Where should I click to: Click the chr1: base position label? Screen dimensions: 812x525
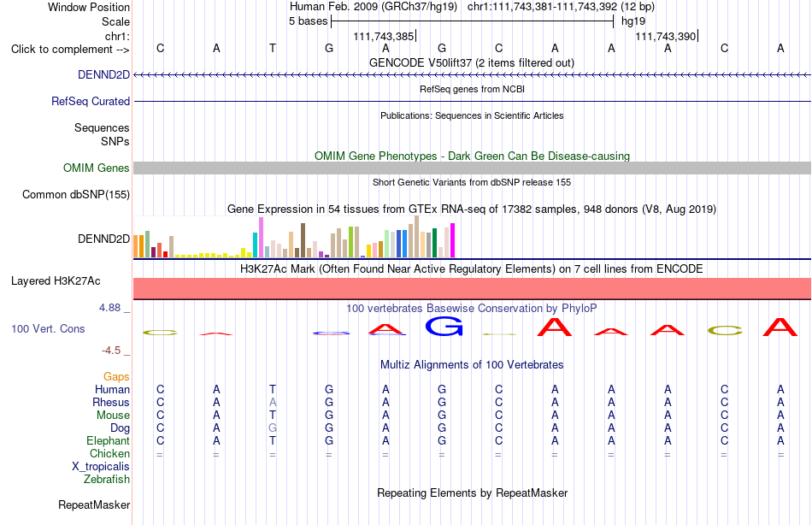[118, 36]
